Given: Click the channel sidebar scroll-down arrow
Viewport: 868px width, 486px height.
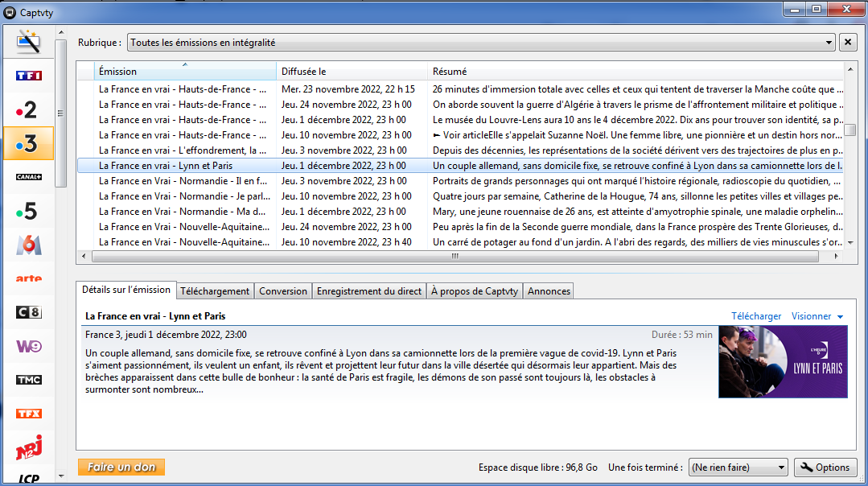Looking at the screenshot, I should (61, 476).
